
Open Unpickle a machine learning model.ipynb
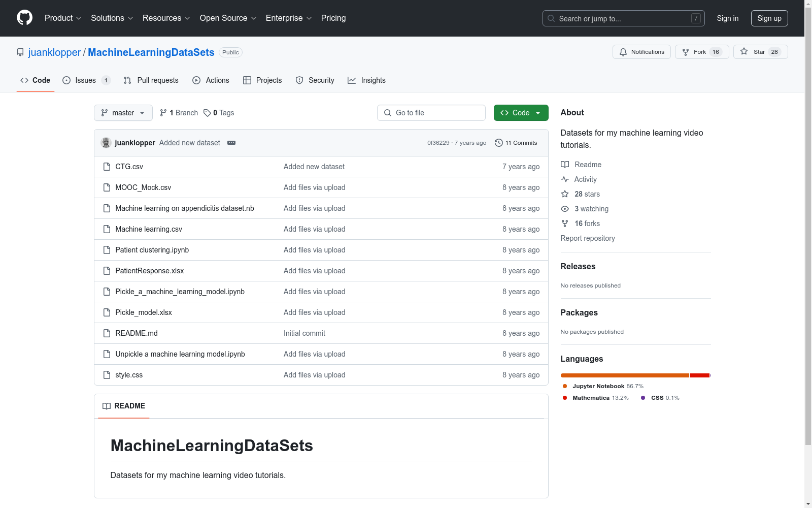tap(180, 354)
